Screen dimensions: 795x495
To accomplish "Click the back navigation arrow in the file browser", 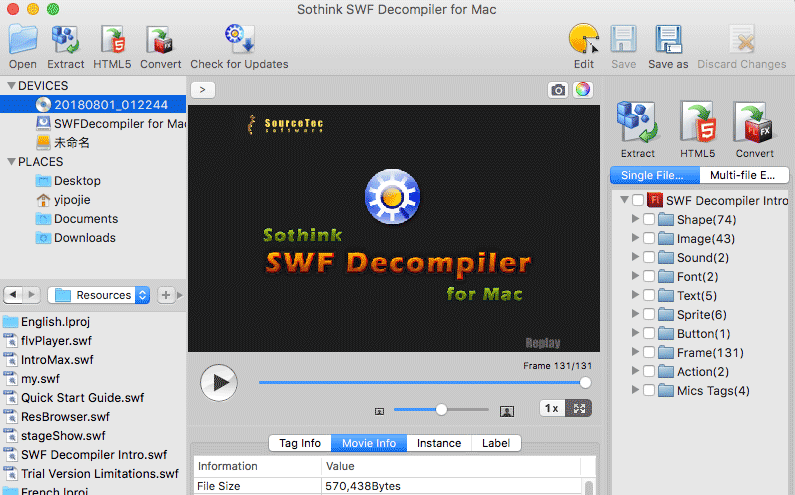I will coord(13,294).
